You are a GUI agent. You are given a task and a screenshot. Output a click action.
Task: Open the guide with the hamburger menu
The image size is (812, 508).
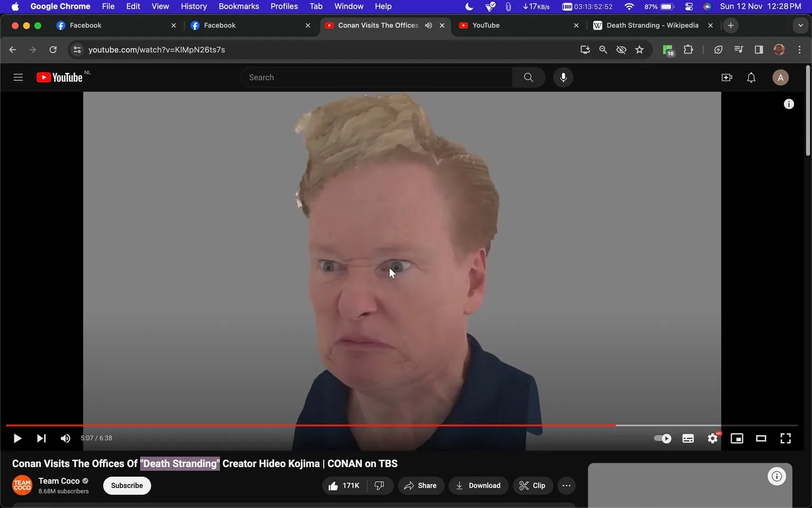(17, 77)
